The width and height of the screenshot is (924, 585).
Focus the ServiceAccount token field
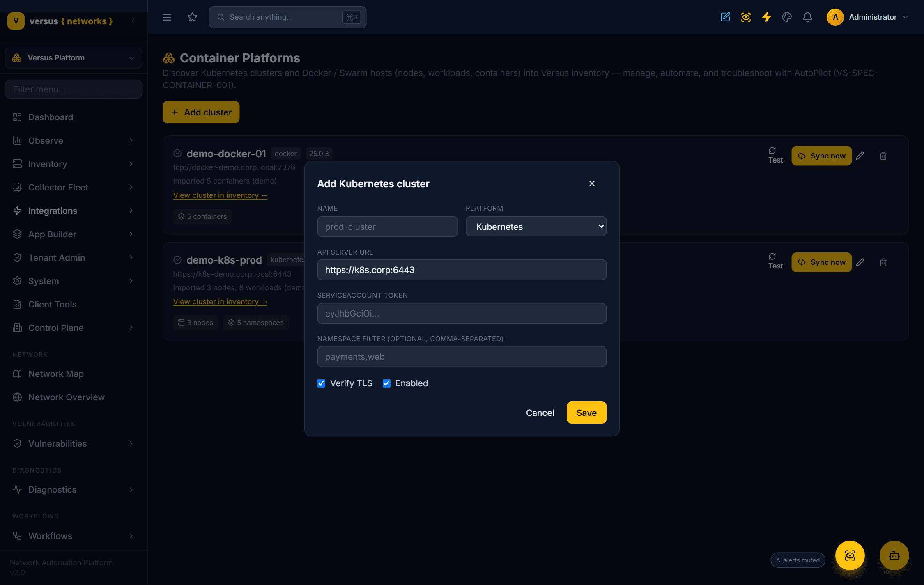tap(462, 313)
